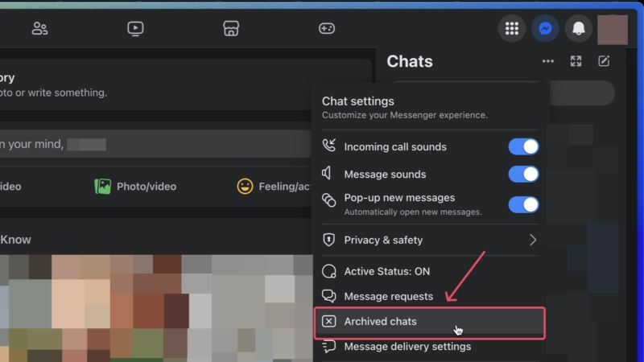This screenshot has height=362, width=644.
Task: Disable Pop-up new messages switch
Action: click(x=524, y=204)
